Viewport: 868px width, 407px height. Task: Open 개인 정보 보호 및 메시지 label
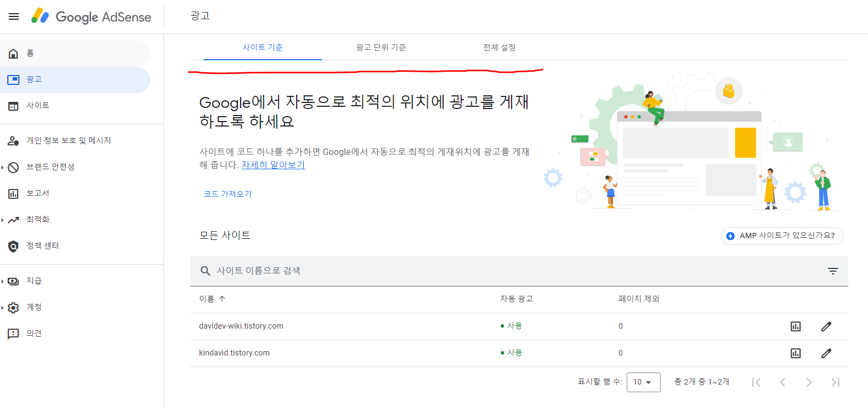69,140
